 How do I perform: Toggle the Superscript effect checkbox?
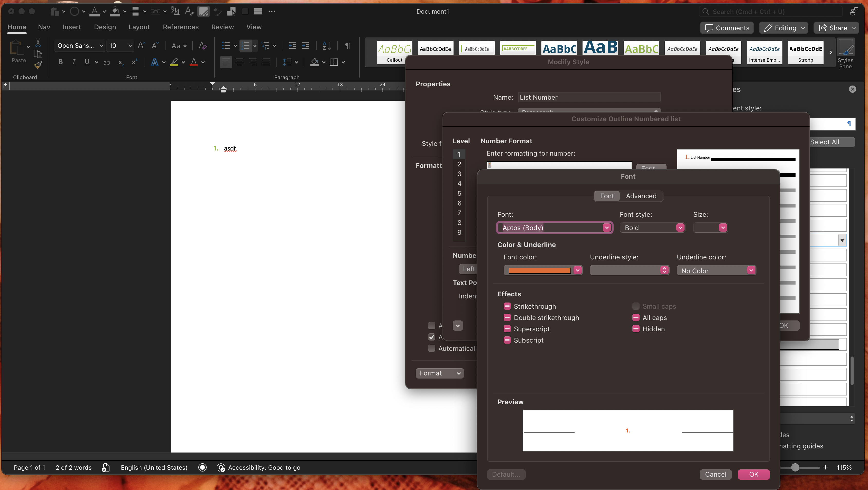point(507,329)
